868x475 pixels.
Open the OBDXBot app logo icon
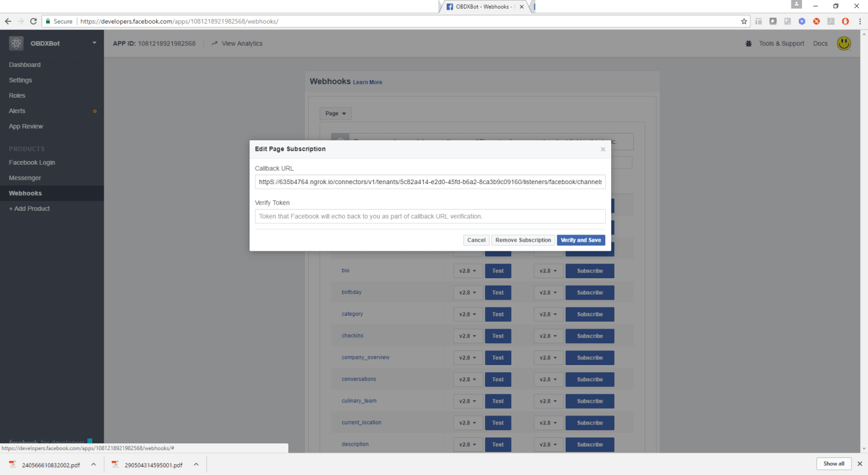coord(16,43)
